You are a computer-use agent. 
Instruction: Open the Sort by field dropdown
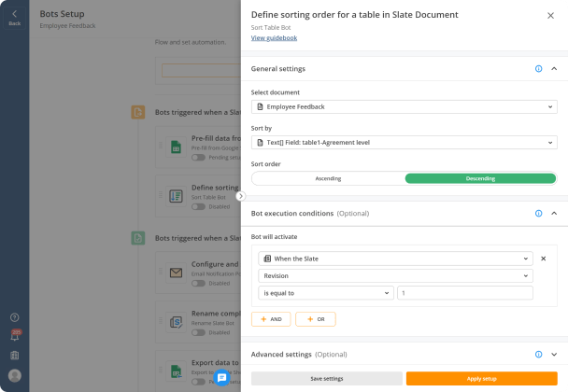pyautogui.click(x=405, y=143)
